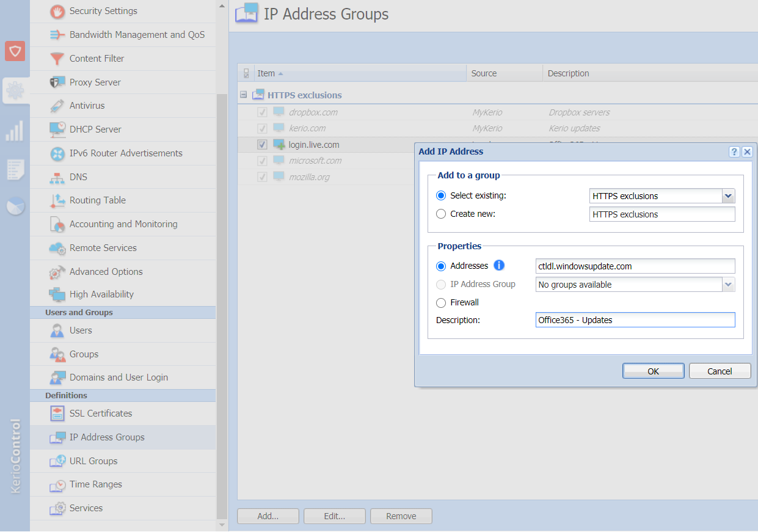Screen dimensions: 758x532
Task: Uncheck the login.live.com row checkbox
Action: [262, 145]
